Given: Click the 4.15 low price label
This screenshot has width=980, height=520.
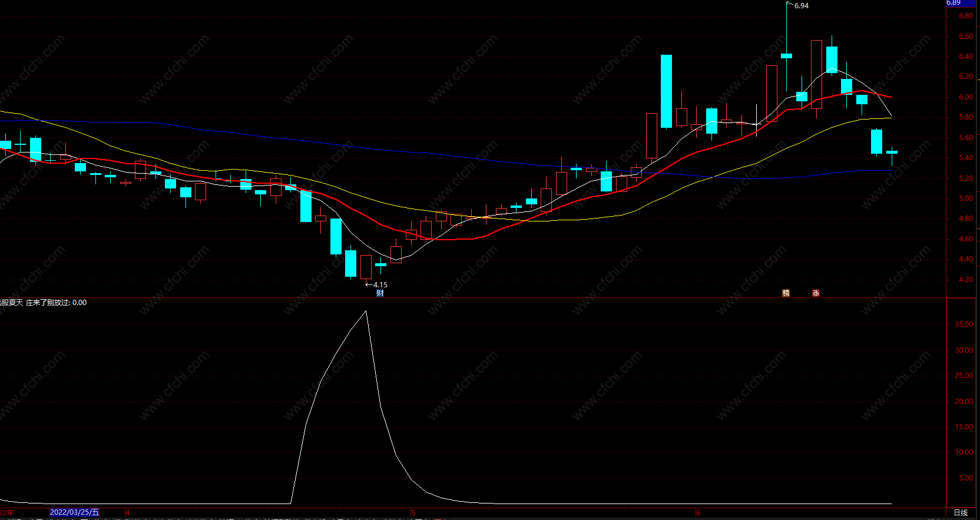Looking at the screenshot, I should (x=380, y=284).
